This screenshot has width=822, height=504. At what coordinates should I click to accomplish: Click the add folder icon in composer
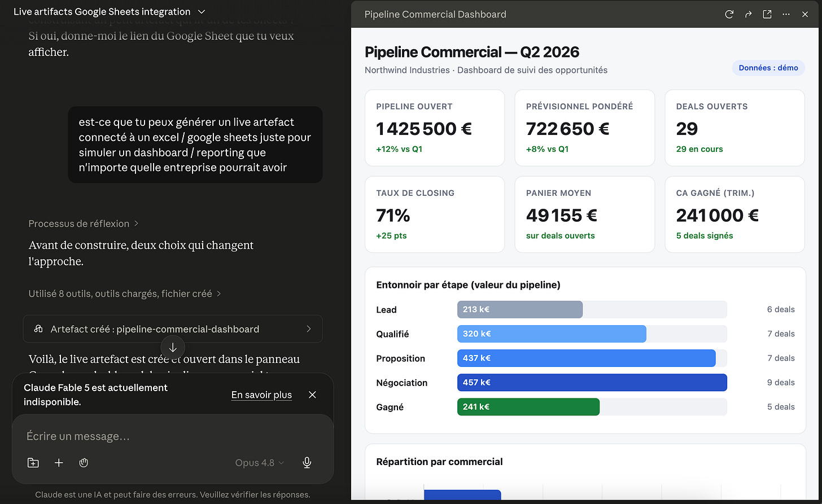pyautogui.click(x=33, y=463)
